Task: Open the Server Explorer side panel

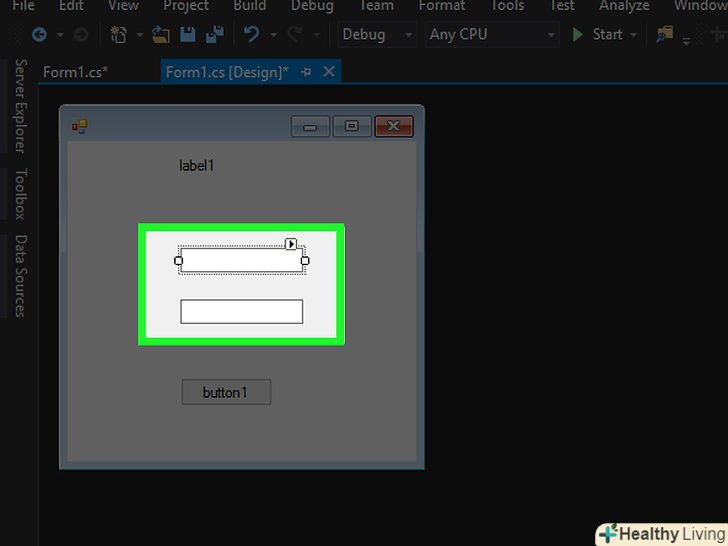Action: (x=20, y=106)
